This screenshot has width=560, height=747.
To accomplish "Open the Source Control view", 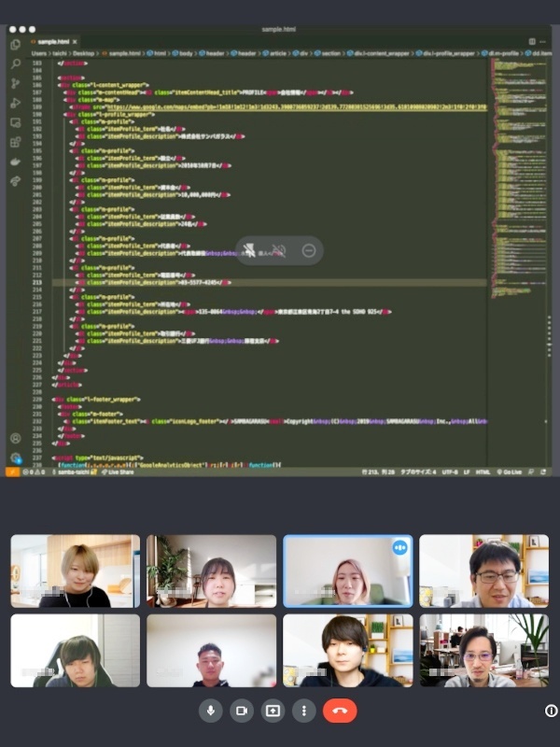I will tap(16, 83).
